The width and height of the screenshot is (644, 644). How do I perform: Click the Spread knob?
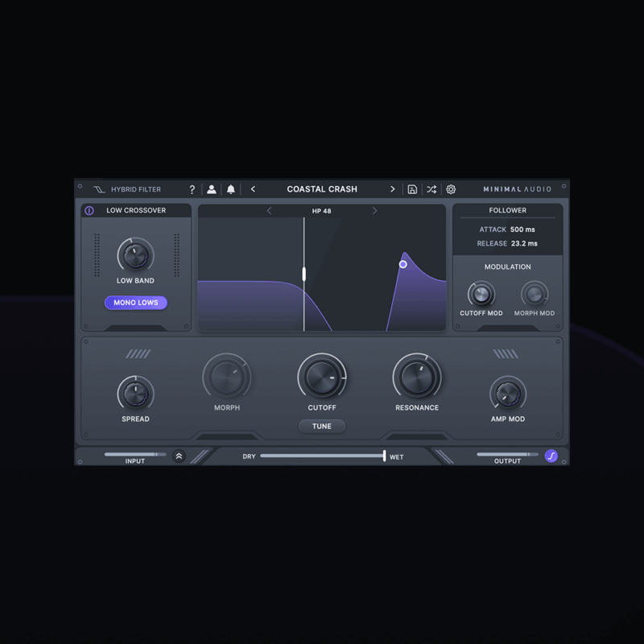135,394
